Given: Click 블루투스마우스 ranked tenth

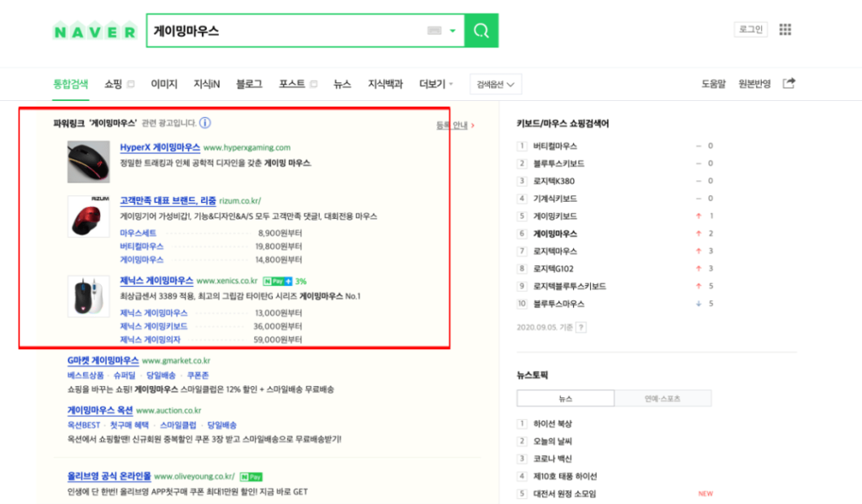Looking at the screenshot, I should click(559, 304).
